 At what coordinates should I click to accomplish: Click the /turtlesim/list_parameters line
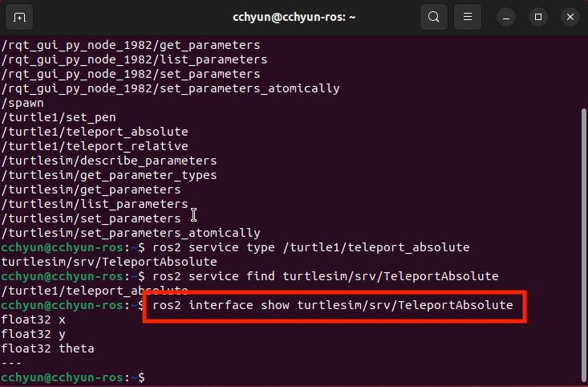(x=95, y=204)
